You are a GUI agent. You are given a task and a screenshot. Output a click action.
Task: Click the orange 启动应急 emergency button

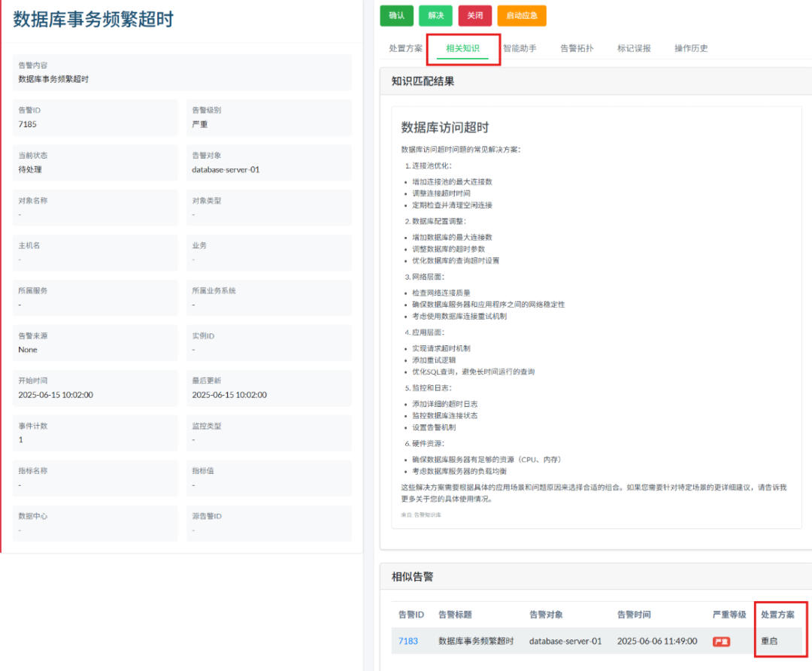coord(521,15)
